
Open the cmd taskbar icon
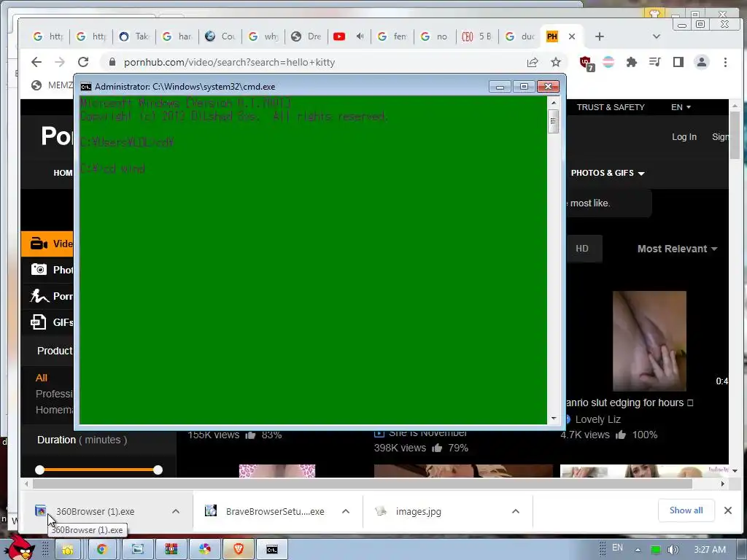(x=272, y=550)
